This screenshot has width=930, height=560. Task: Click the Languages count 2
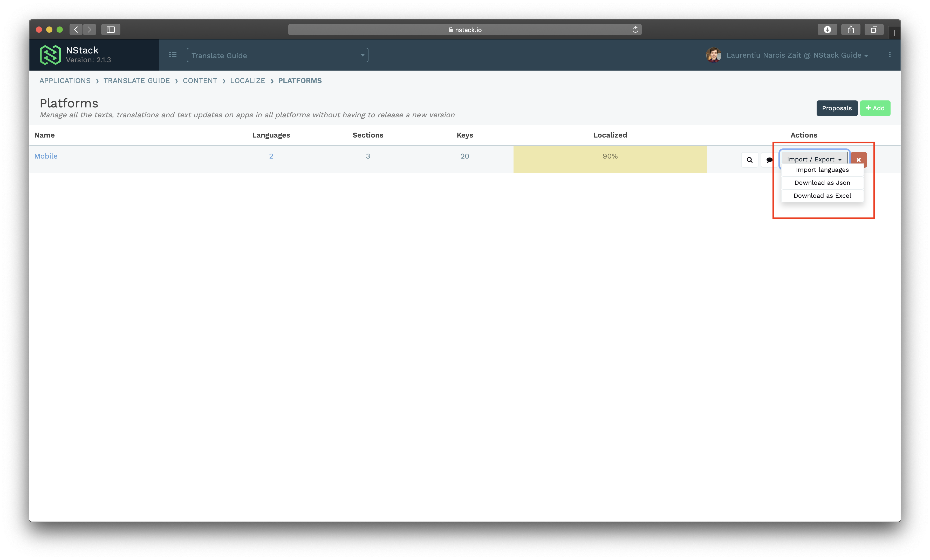click(271, 156)
